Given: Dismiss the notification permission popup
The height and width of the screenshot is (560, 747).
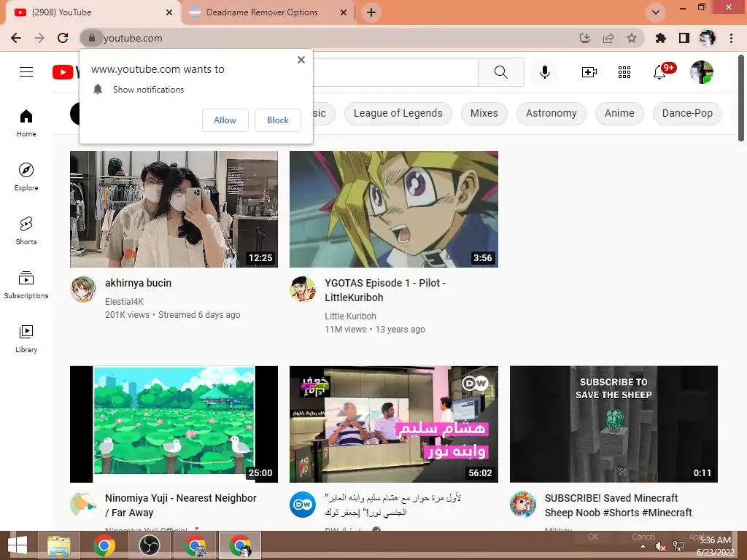Looking at the screenshot, I should [x=301, y=60].
